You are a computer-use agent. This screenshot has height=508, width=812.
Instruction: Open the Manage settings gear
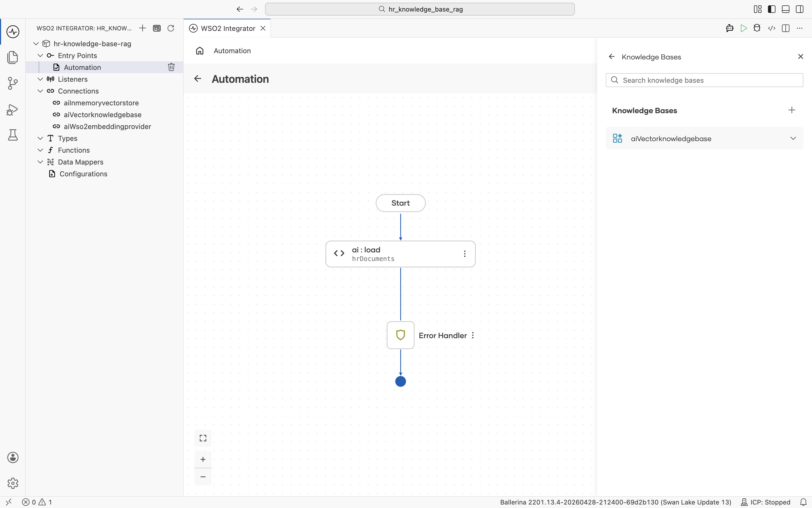(x=13, y=483)
